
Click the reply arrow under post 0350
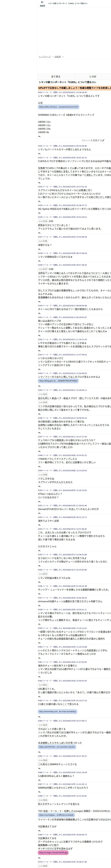[x=39, y=501]
